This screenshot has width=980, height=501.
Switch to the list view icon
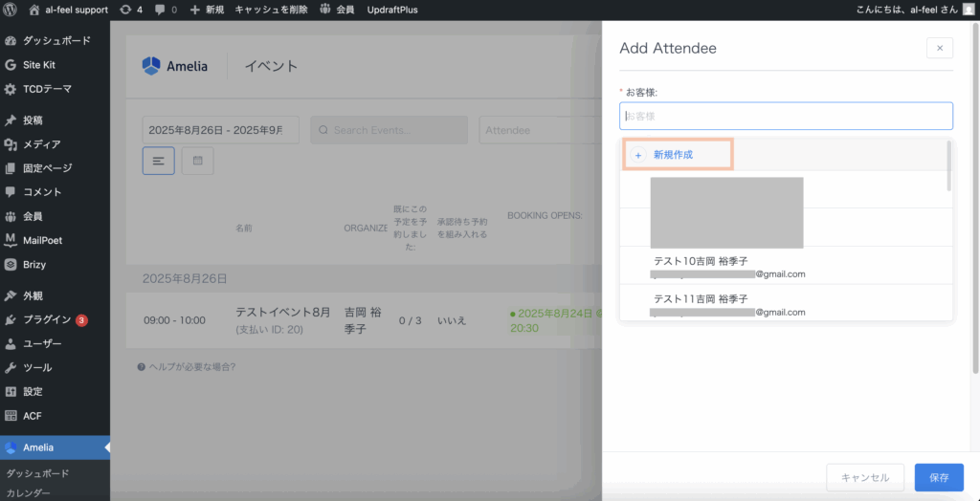coord(158,161)
